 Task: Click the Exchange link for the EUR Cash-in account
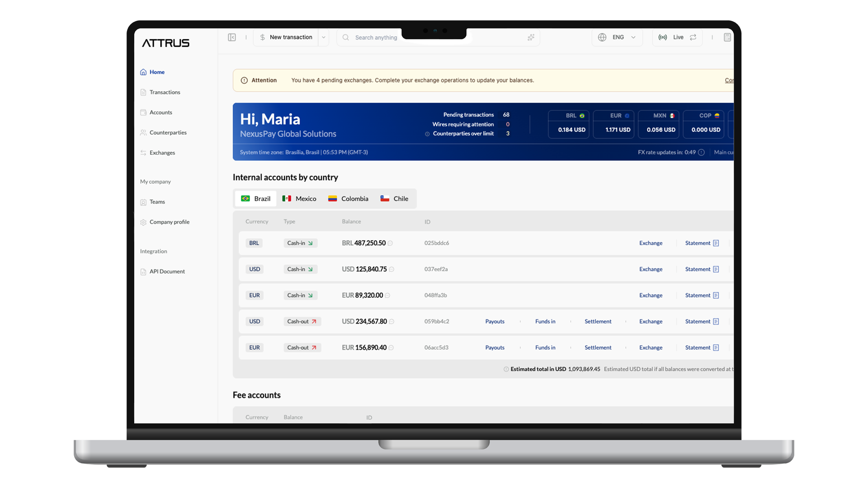point(651,296)
